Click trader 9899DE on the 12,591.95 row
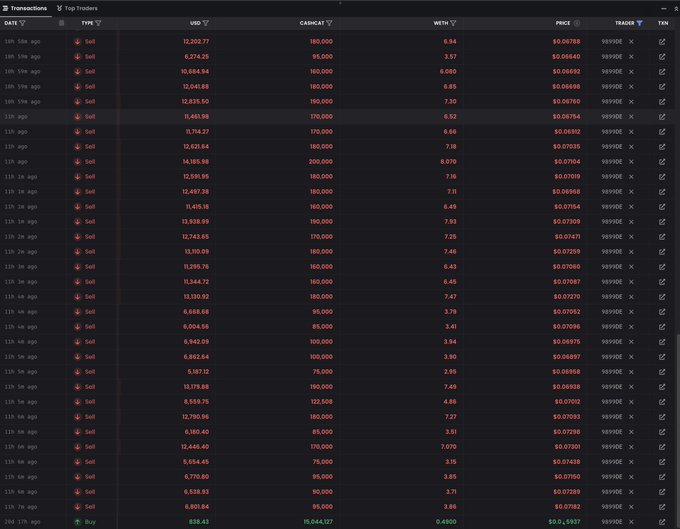680x529 pixels. [611, 176]
